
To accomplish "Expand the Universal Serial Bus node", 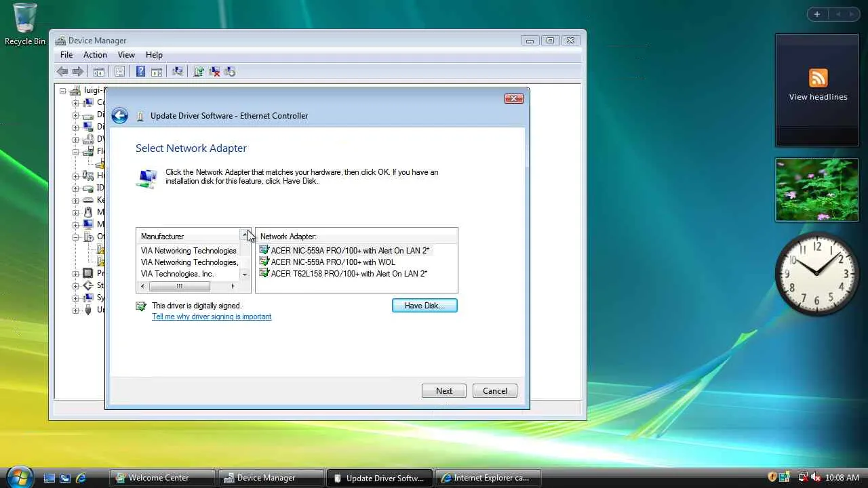I will pos(76,310).
